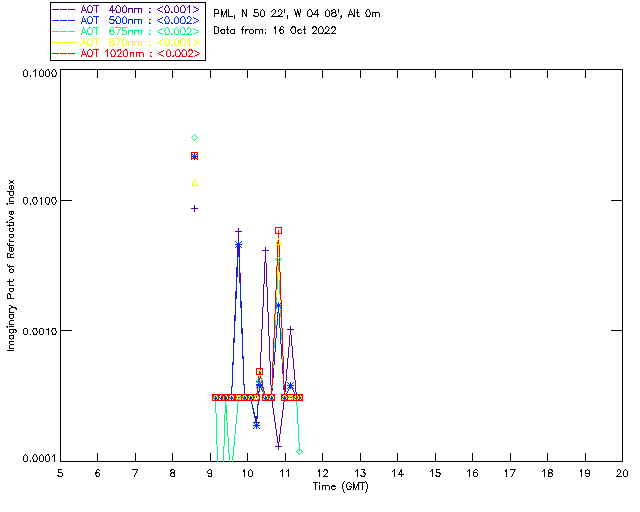Viewport: 640px width, 512px height.
Task: Click the lowest blue asterisk marker below the baseline
Action: click(x=256, y=425)
